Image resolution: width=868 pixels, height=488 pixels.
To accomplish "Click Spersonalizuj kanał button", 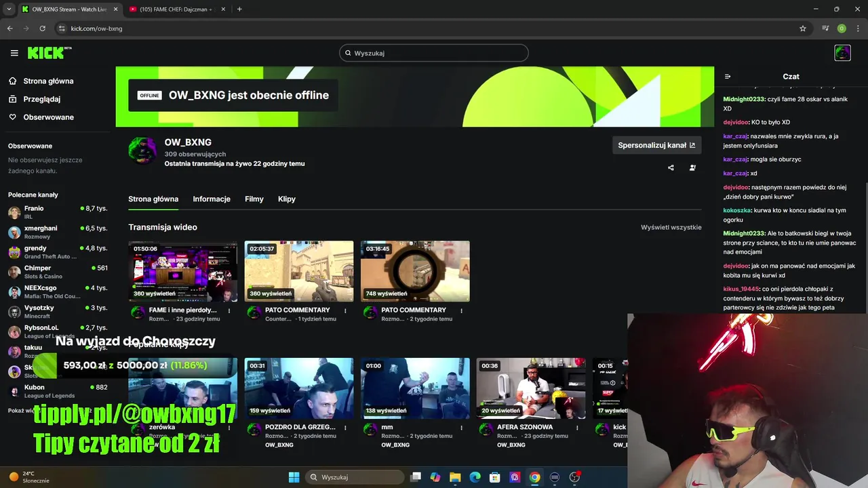I will (656, 145).
